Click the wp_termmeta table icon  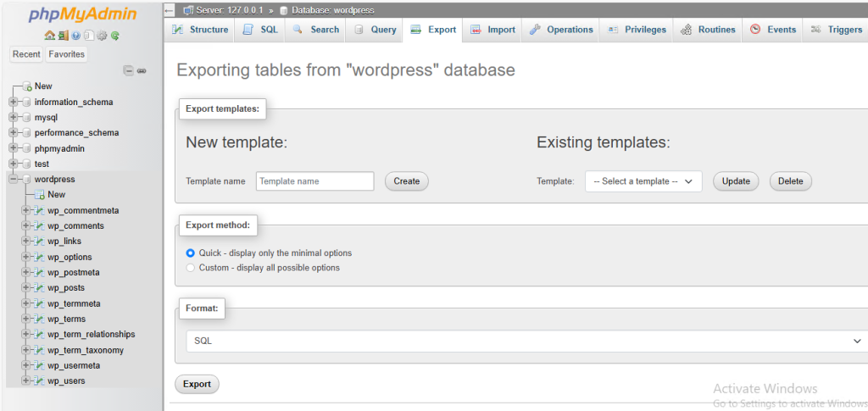tap(39, 303)
